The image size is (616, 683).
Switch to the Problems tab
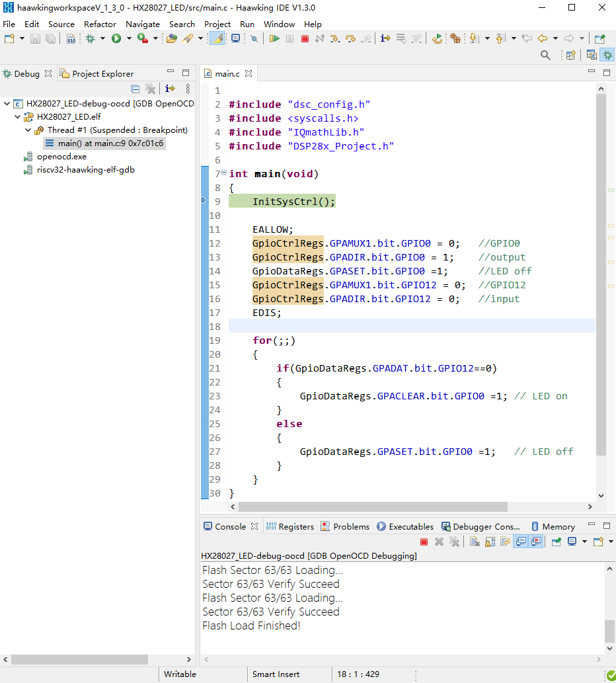point(345,526)
